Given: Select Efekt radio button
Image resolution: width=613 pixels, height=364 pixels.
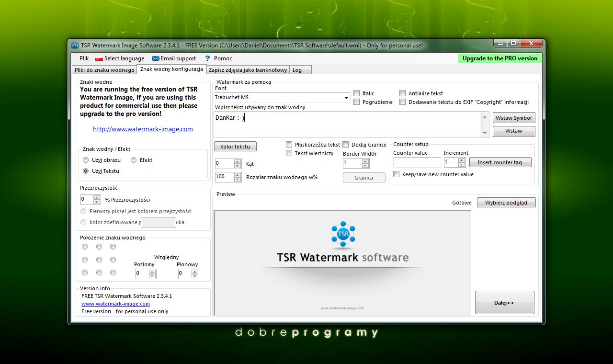Looking at the screenshot, I should [x=134, y=160].
